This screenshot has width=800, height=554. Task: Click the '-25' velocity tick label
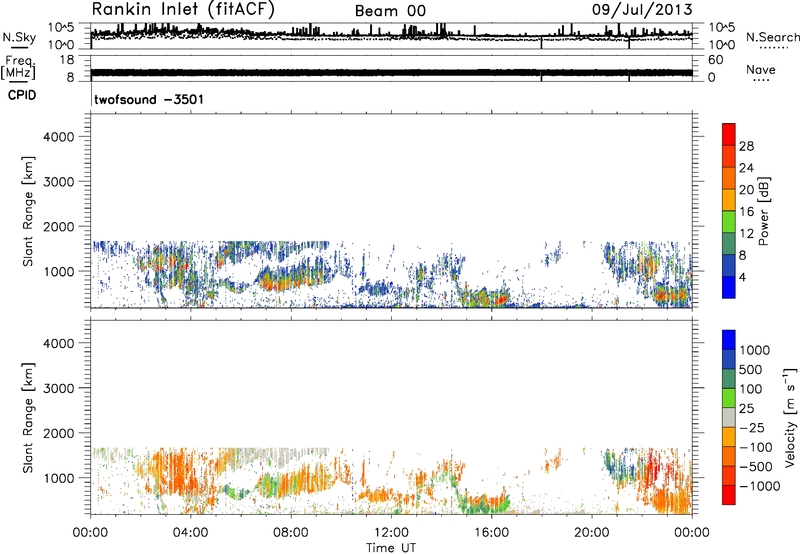(x=753, y=427)
